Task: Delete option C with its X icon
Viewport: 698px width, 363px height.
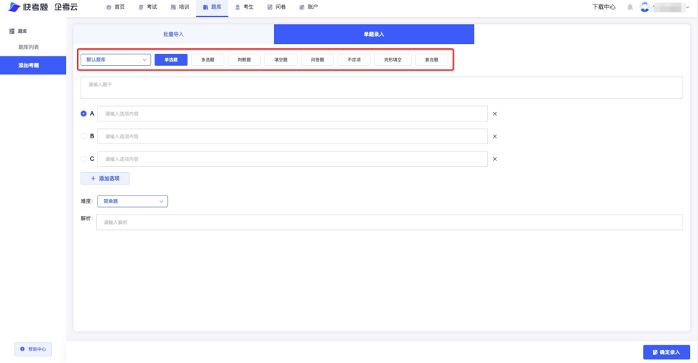Action: click(x=495, y=159)
